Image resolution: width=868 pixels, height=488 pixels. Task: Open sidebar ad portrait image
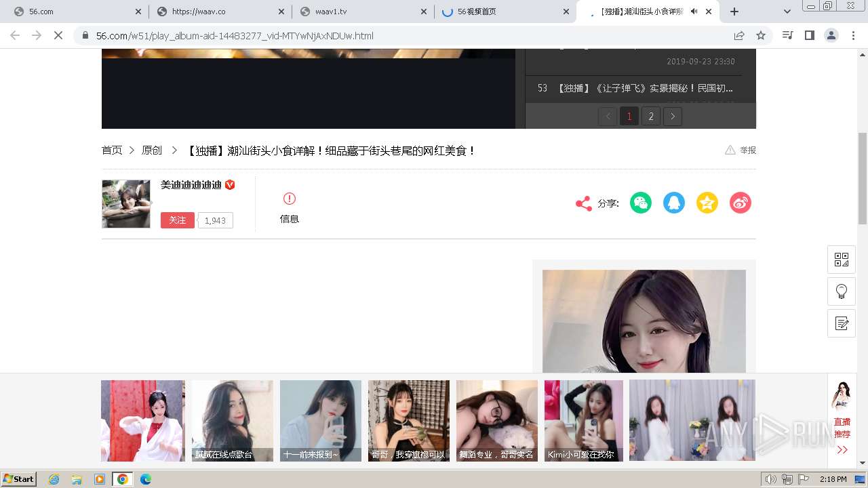[644, 321]
